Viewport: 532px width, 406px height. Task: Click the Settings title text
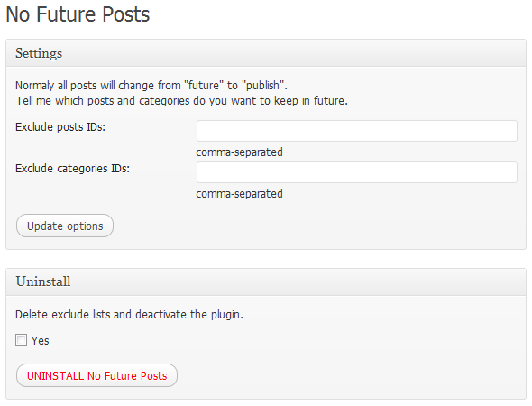(x=39, y=53)
